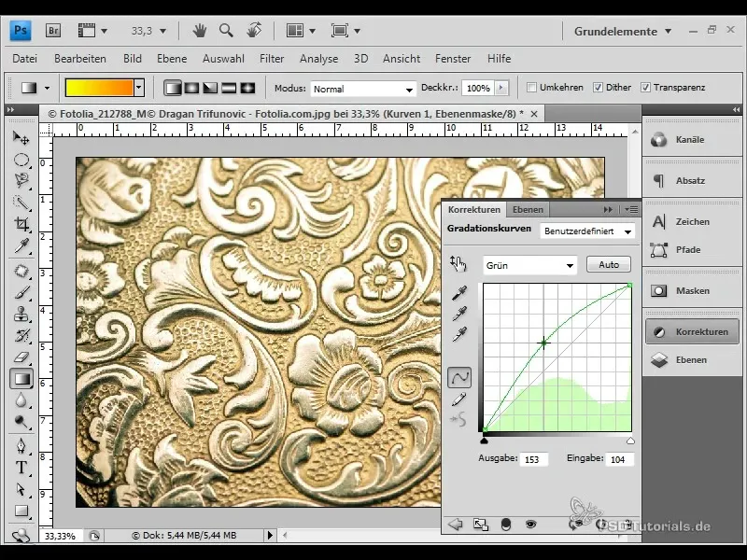Open the Bearbeiten menu
Viewport: 747px width, 560px height.
pos(80,59)
